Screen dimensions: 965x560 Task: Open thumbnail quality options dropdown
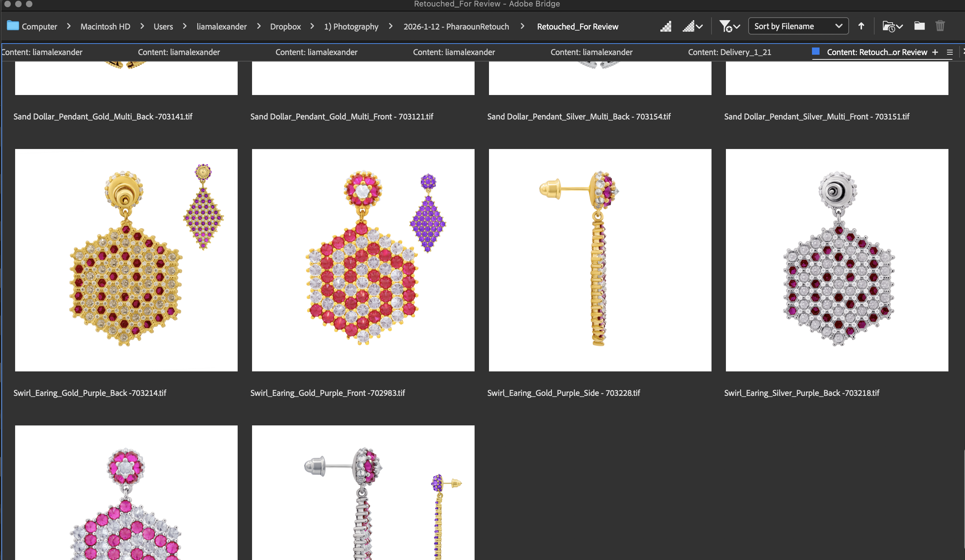(x=692, y=26)
